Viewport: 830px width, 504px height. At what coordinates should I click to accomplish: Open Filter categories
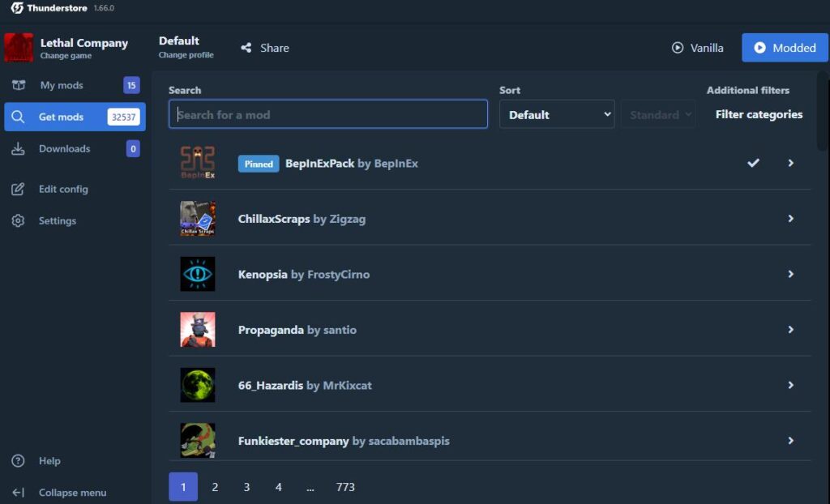pyautogui.click(x=759, y=114)
